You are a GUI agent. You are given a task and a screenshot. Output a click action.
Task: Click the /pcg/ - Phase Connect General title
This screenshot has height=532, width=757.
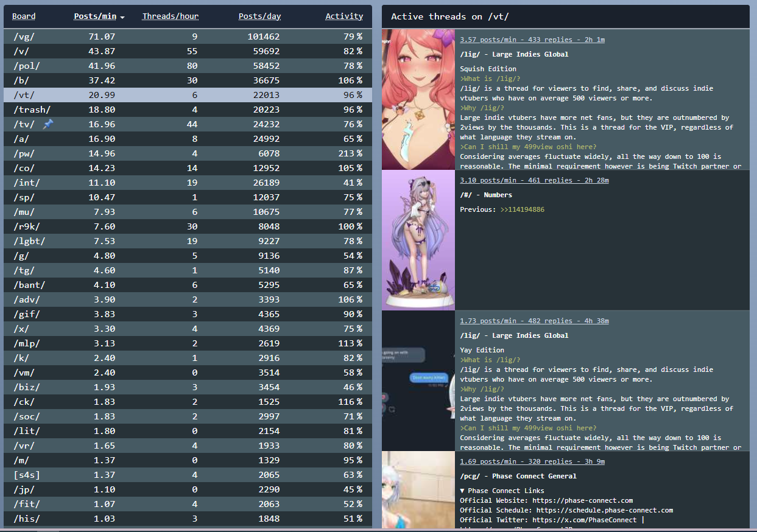(x=518, y=476)
